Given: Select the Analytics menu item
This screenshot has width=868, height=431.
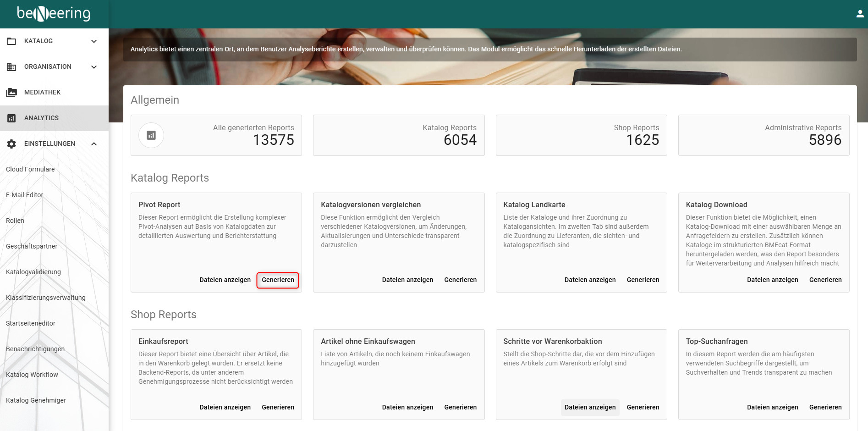Looking at the screenshot, I should click(x=54, y=118).
